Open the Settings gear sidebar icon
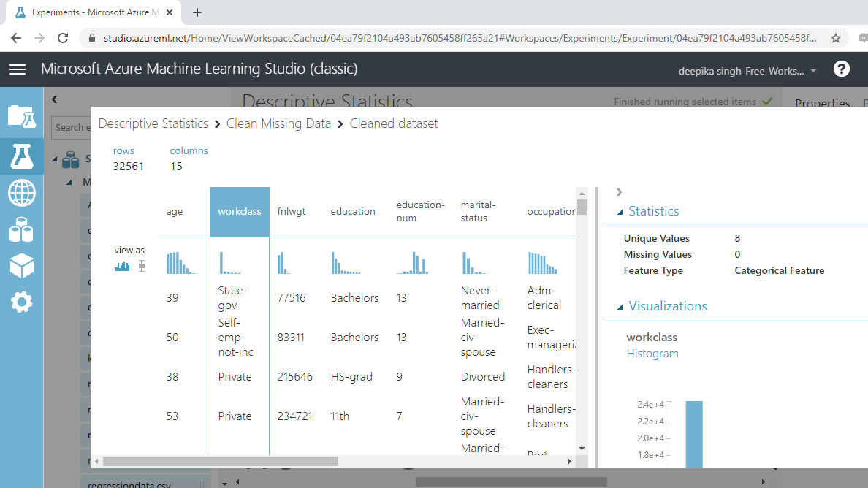 click(22, 302)
